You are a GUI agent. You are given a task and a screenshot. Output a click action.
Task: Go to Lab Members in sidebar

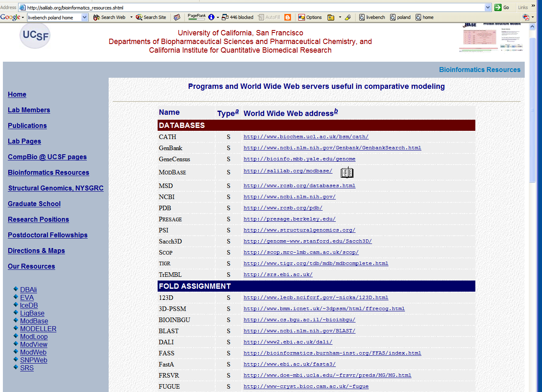29,110
